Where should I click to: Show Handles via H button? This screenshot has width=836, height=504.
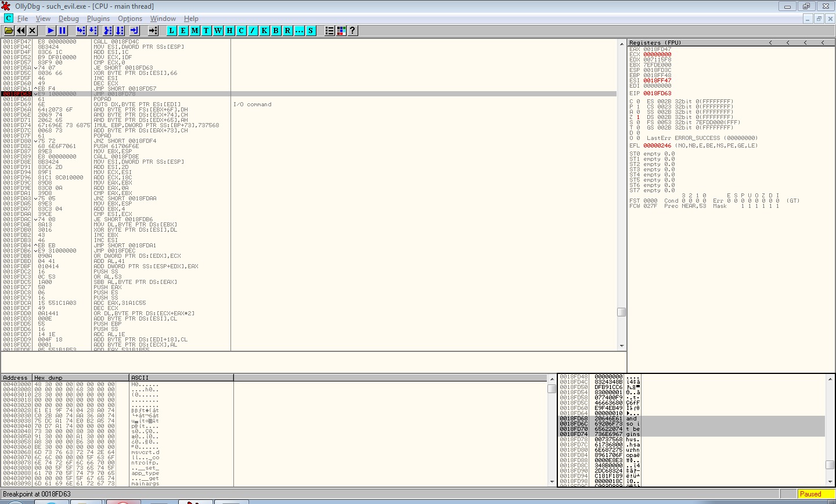pos(229,30)
